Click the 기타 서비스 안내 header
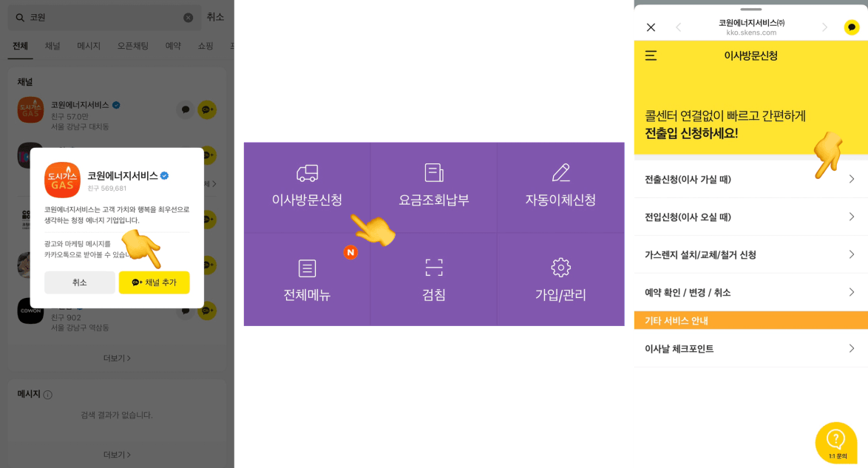The height and width of the screenshot is (468, 868). pos(751,320)
